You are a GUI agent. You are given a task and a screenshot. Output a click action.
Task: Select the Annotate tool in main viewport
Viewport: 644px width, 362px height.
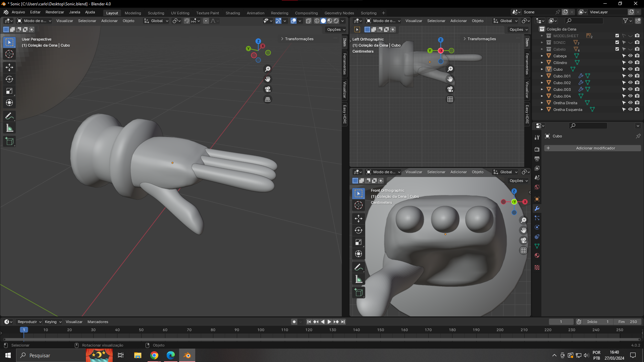point(9,116)
